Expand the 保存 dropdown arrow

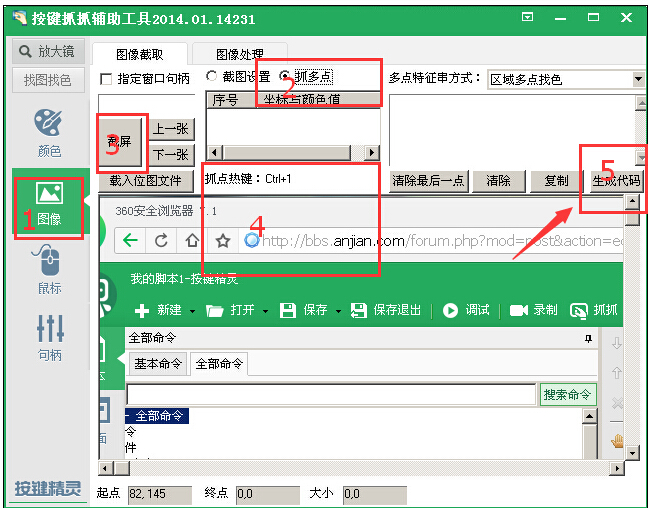coord(338,311)
